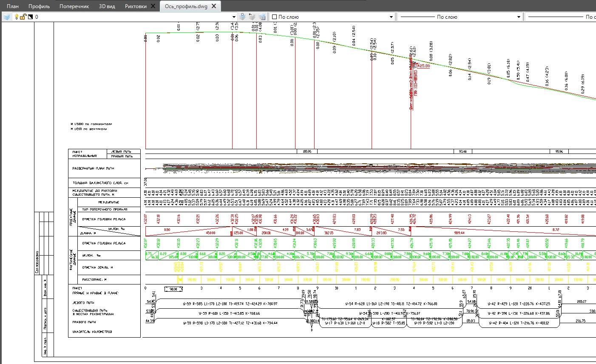Screen dimensions: 596x364
Task: Toggle the layer 0 lightbulb on/off icon
Action: (x=17, y=17)
